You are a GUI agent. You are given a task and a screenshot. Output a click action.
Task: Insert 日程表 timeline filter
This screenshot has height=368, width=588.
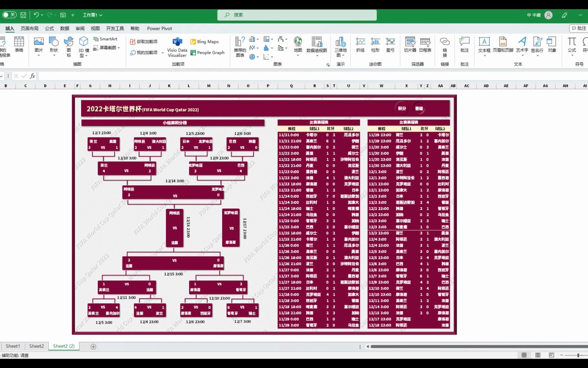coord(425,45)
